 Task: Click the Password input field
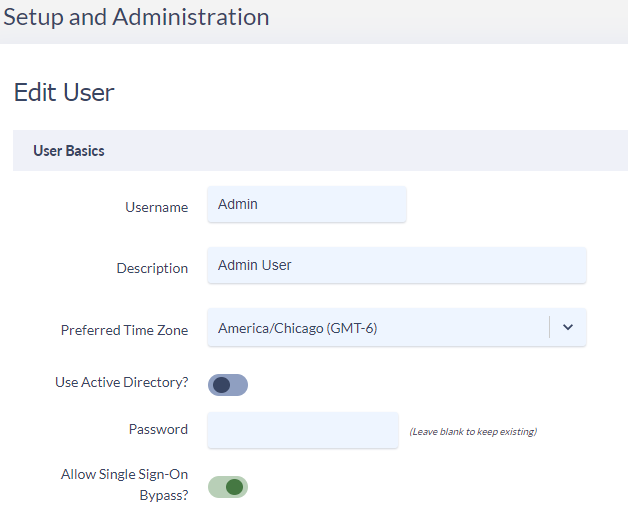[x=303, y=430]
